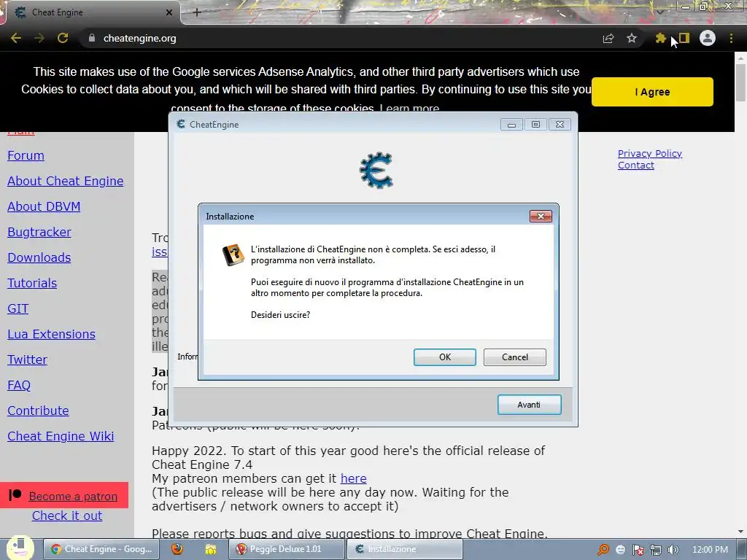Go to Downloads page link
This screenshot has width=747, height=560.
pos(39,257)
